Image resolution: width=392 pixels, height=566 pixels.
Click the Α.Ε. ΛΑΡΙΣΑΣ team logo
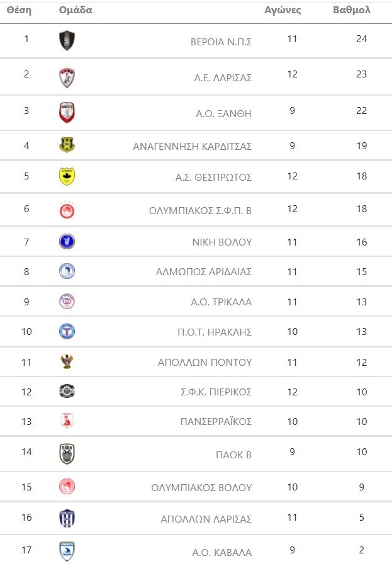click(x=67, y=77)
